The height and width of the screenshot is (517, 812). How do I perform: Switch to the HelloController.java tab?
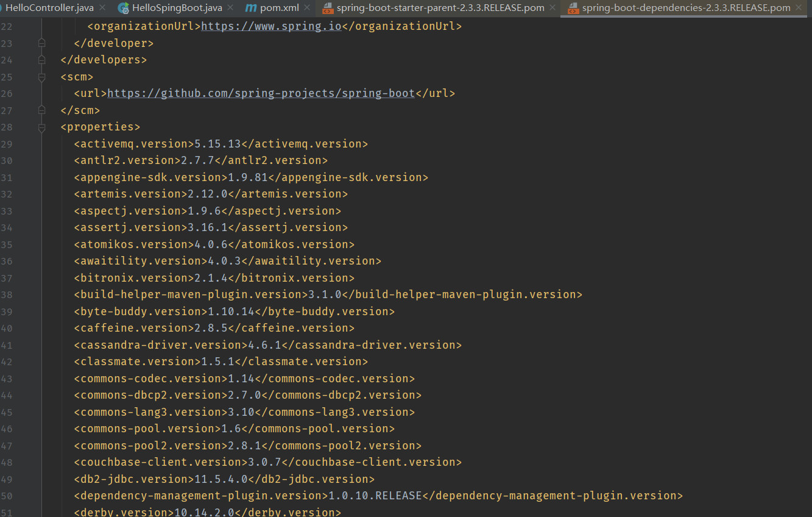pos(49,8)
